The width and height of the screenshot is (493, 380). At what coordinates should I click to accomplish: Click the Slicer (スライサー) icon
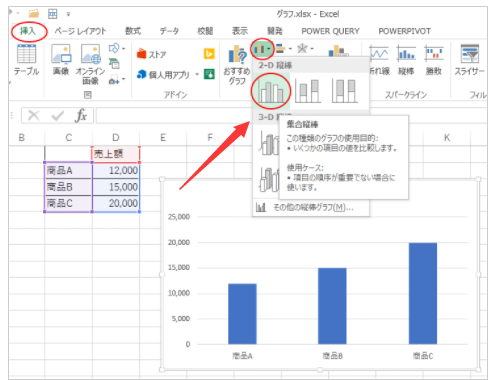point(470,54)
